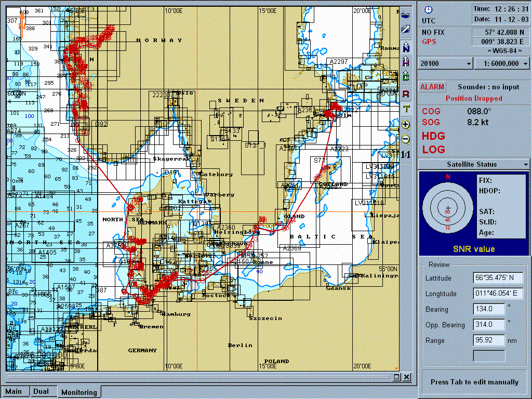Screen dimensions: 532x399
Task: Click the yellow T icon
Action: [406, 109]
